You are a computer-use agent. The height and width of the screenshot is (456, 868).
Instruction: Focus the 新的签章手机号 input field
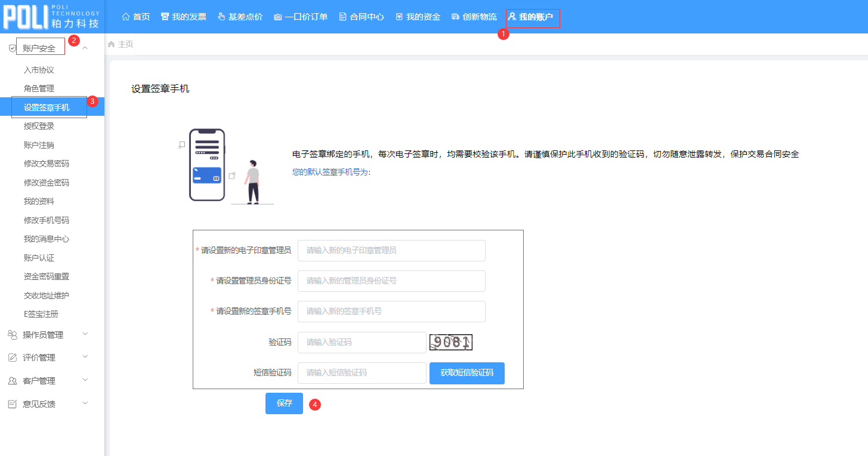[x=391, y=312]
